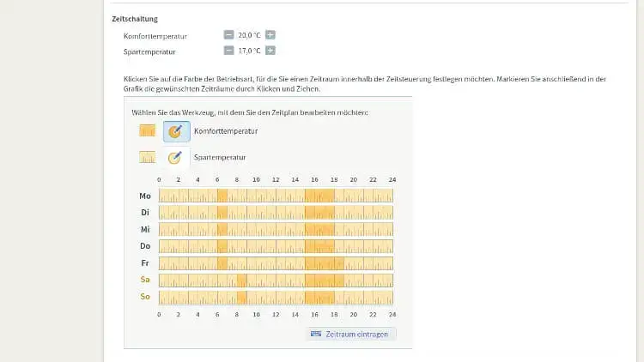Click the 17,0 °C economy temperature value
Image resolution: width=644 pixels, height=362 pixels.
tap(249, 51)
